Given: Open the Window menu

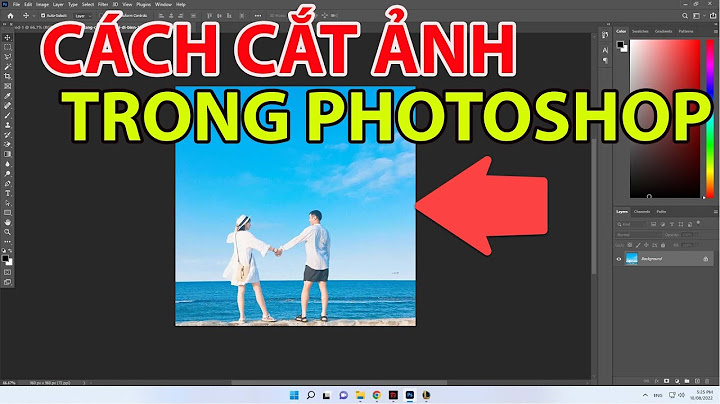Looking at the screenshot, I should point(163,5).
